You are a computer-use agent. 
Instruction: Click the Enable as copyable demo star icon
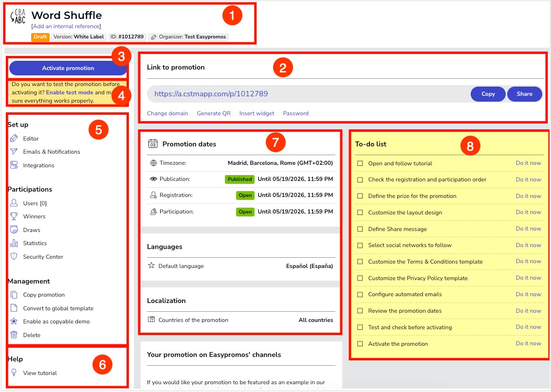(x=14, y=321)
